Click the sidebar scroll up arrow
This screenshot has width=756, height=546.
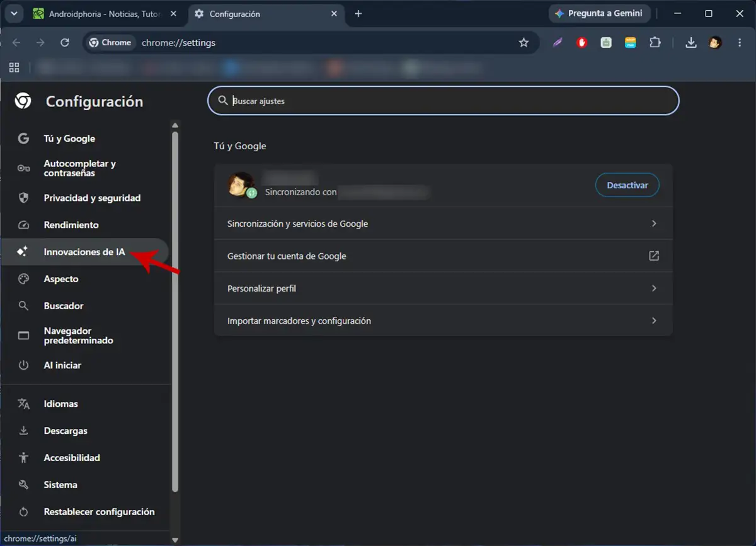click(x=175, y=125)
